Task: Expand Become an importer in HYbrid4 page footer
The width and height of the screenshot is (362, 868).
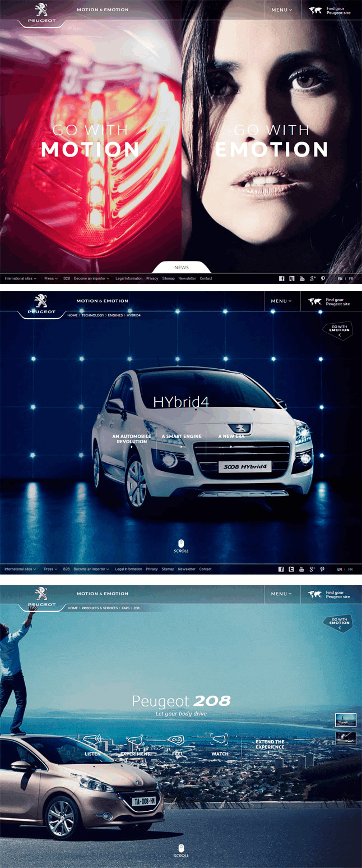Action: pos(91,569)
